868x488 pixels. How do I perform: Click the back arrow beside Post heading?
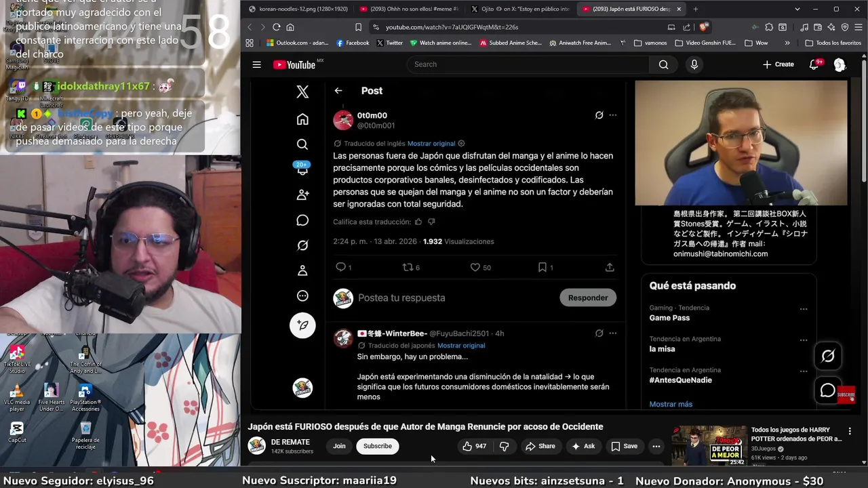click(x=338, y=91)
